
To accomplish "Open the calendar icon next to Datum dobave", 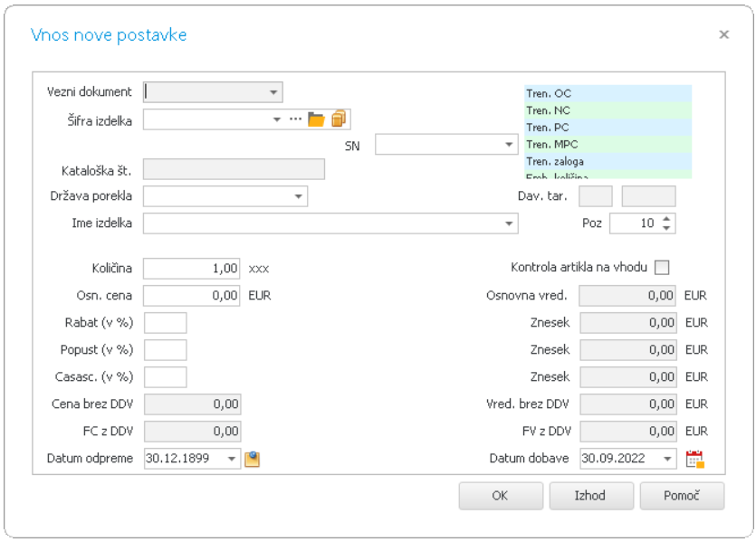I will tap(694, 459).
